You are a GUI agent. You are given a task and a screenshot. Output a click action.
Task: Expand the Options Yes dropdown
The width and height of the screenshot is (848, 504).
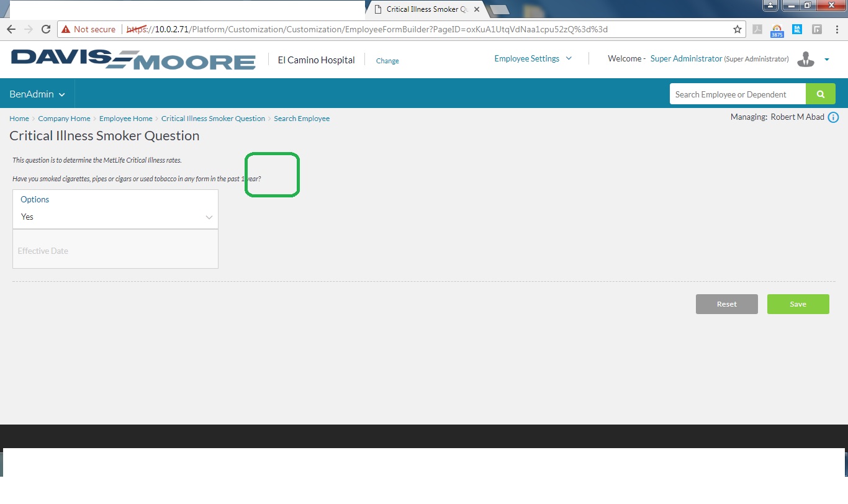(115, 217)
